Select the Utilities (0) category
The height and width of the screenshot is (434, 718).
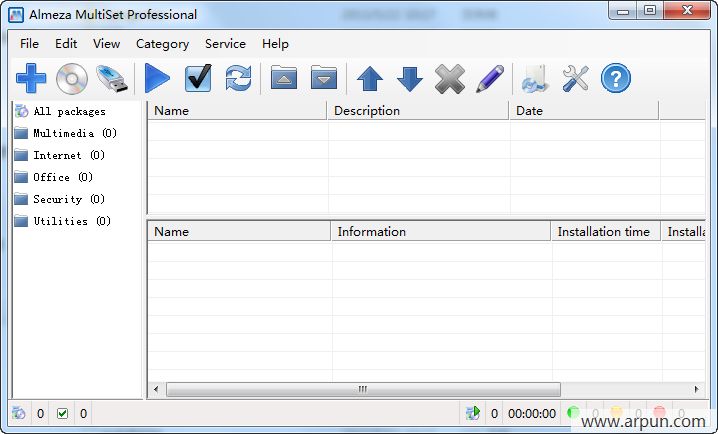tap(72, 221)
